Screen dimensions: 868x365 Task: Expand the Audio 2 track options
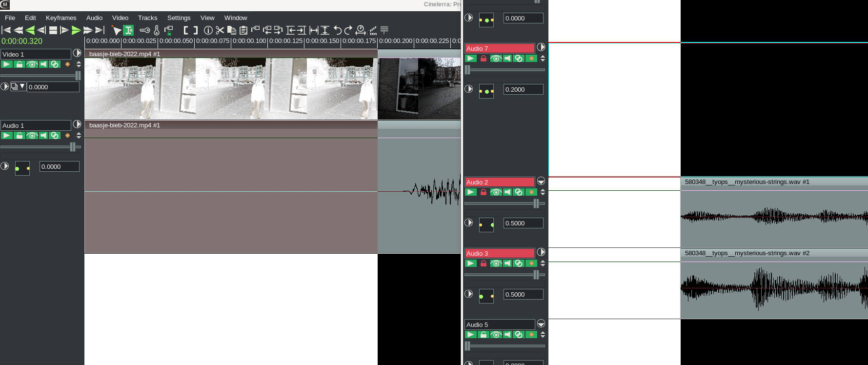click(541, 182)
